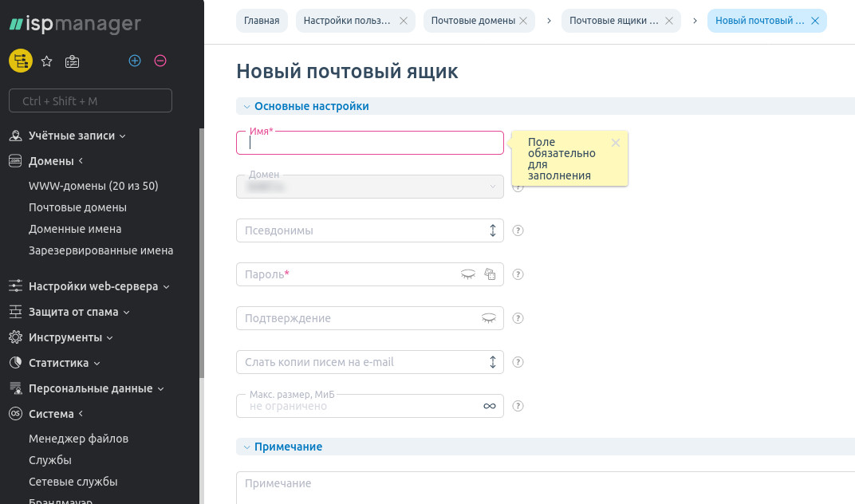Click the generate password icon
Viewport: 855px width, 504px height.
pyautogui.click(x=491, y=274)
